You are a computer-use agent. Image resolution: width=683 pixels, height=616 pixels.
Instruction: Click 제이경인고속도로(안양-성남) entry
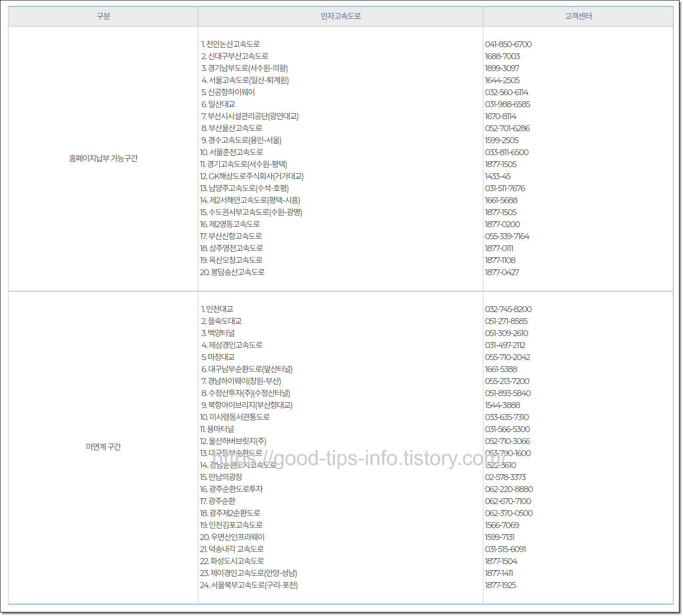pyautogui.click(x=249, y=573)
